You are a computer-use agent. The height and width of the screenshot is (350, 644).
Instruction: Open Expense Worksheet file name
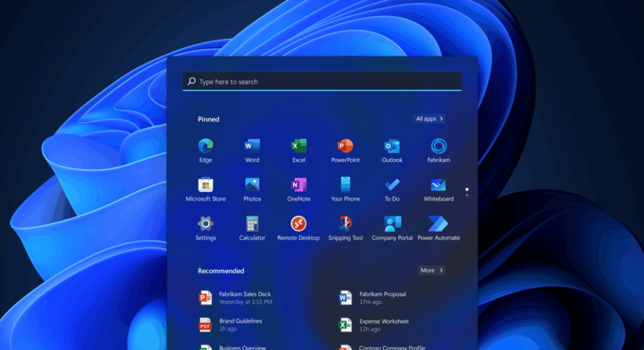(x=384, y=321)
